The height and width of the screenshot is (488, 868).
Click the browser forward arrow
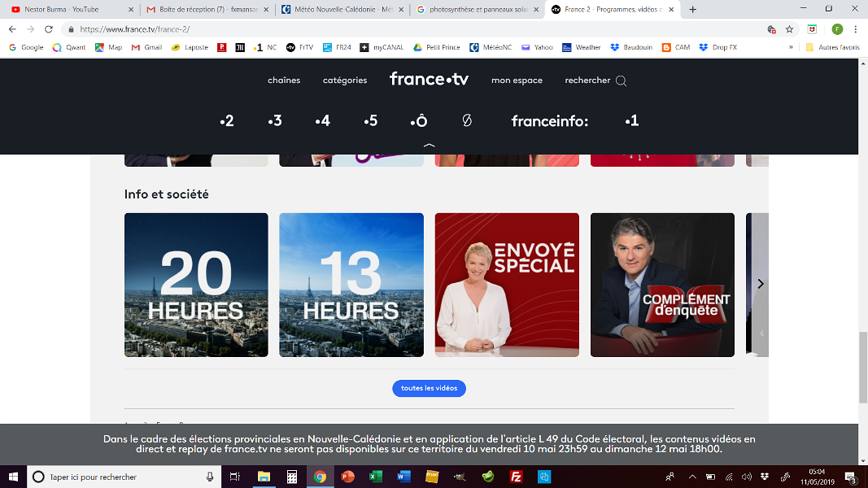[30, 29]
